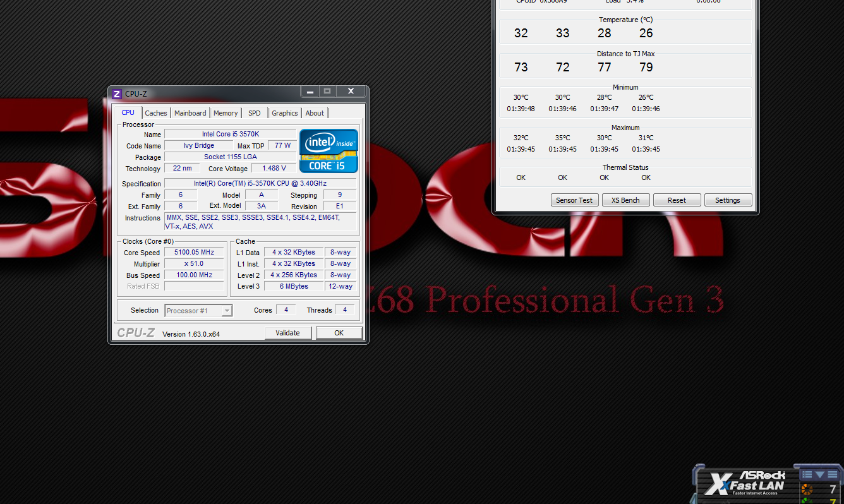Click Distance to TJ Max value 79
The height and width of the screenshot is (504, 844).
(646, 67)
